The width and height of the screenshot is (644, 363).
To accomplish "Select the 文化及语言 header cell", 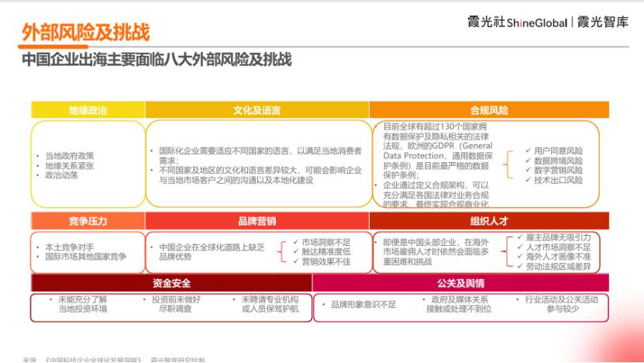I will click(x=257, y=110).
